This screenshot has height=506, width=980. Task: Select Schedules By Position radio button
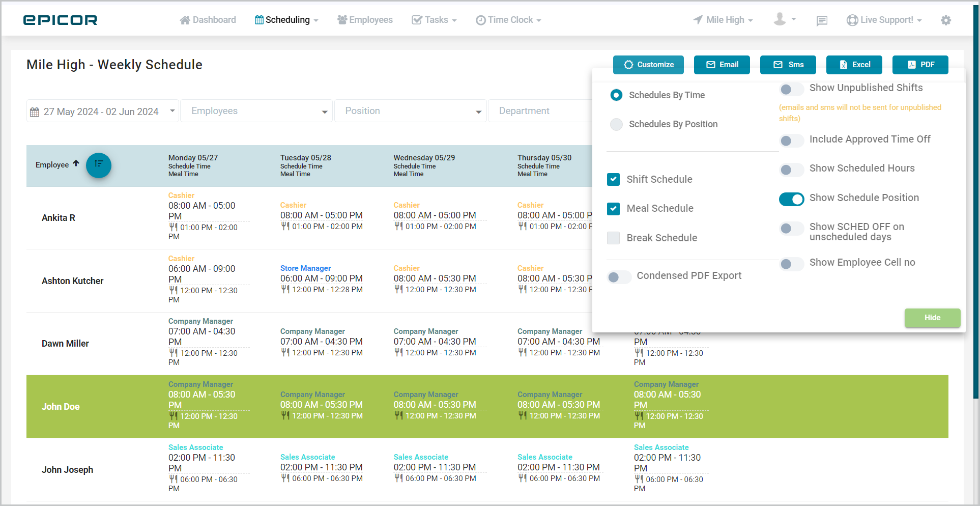pyautogui.click(x=616, y=124)
